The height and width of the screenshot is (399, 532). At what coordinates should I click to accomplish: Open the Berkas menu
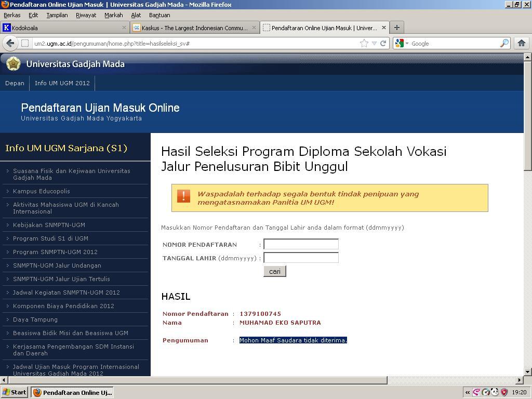tap(12, 15)
